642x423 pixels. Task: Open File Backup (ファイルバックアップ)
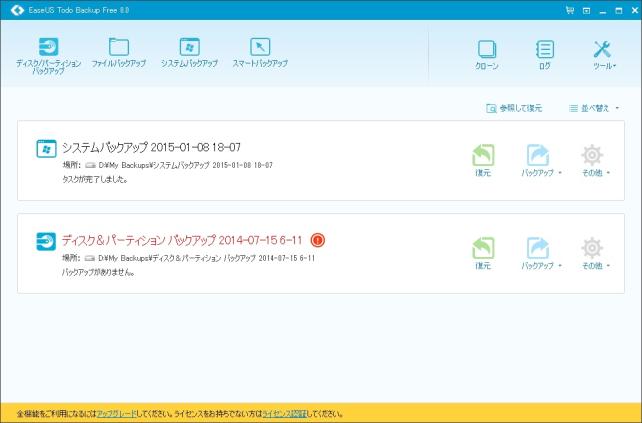pyautogui.click(x=118, y=52)
